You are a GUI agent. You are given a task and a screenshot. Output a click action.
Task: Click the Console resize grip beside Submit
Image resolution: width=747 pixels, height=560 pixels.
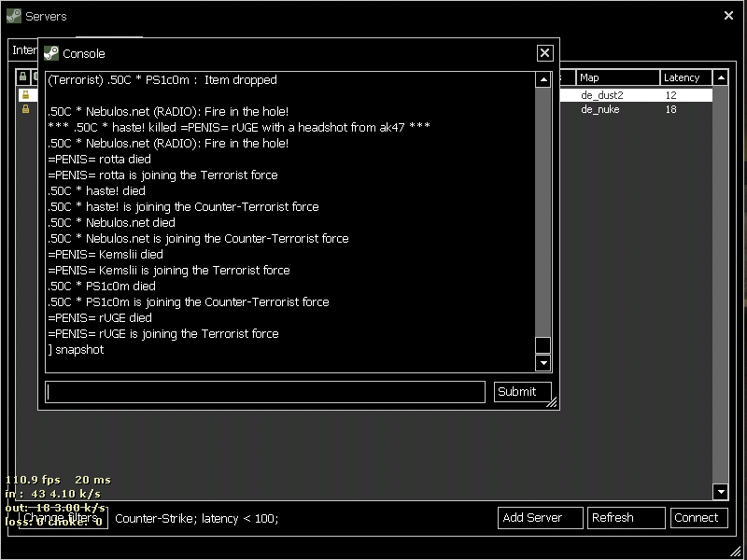(552, 402)
